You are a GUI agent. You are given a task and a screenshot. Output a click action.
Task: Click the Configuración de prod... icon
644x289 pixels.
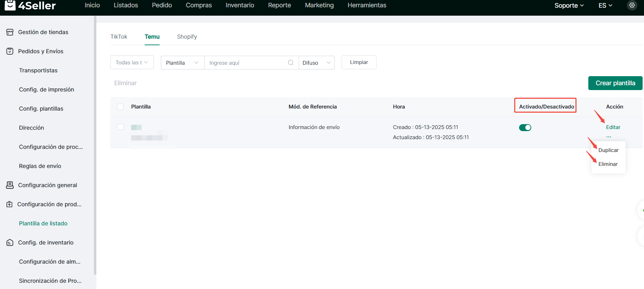coord(10,204)
